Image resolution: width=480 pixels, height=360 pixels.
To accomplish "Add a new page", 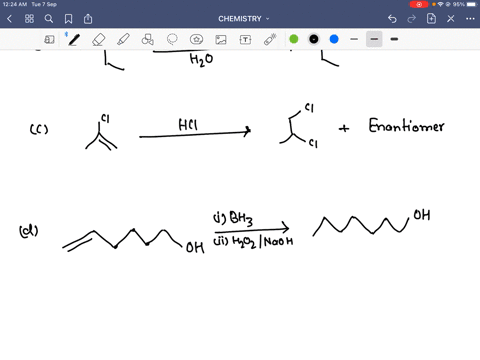I will [x=431, y=19].
